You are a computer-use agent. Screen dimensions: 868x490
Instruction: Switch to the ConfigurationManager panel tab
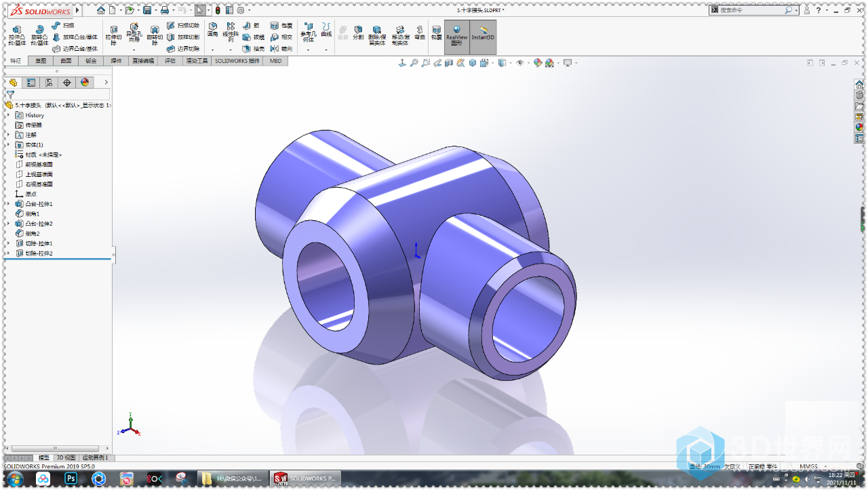click(49, 83)
